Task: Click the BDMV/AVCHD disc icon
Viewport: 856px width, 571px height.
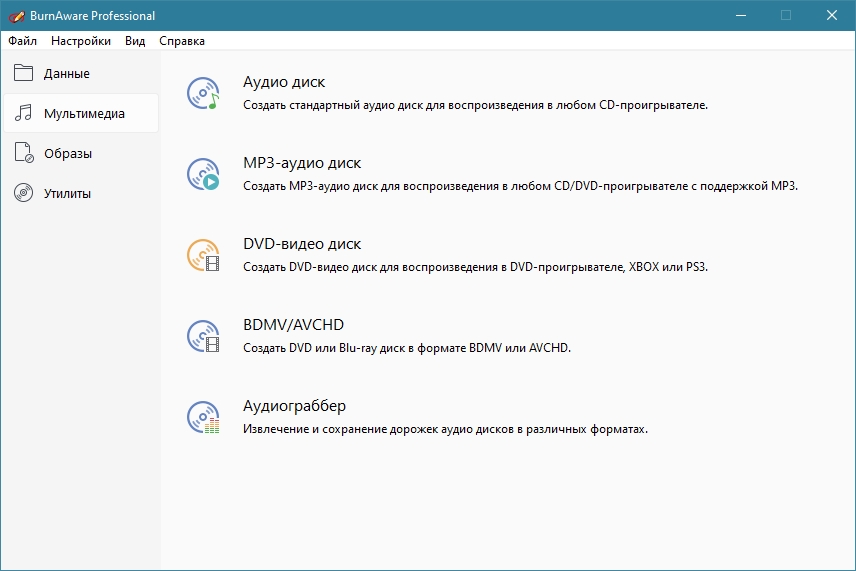Action: point(203,336)
